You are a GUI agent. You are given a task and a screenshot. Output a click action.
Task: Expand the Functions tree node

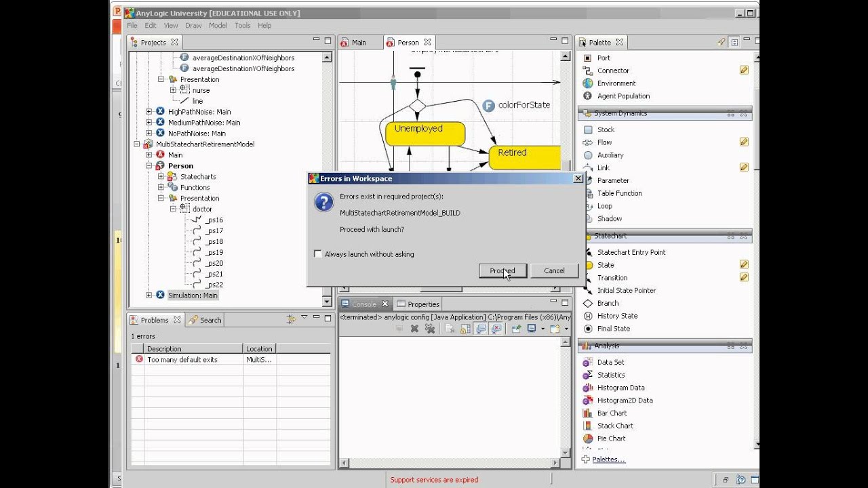pyautogui.click(x=161, y=188)
